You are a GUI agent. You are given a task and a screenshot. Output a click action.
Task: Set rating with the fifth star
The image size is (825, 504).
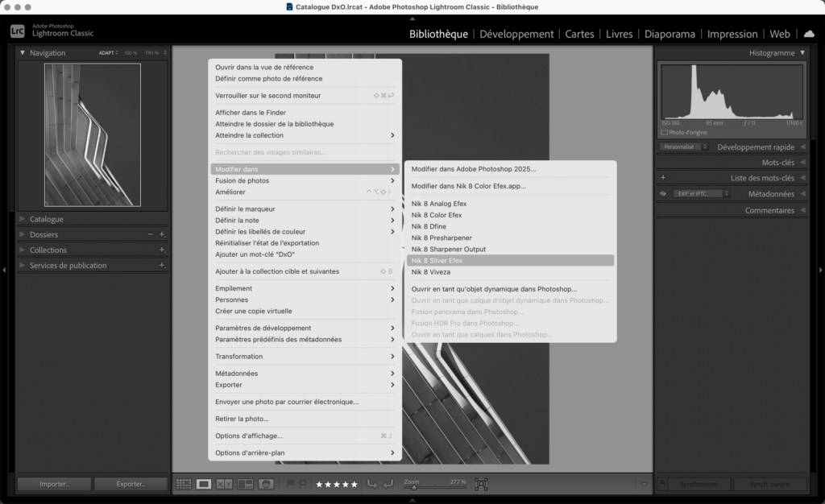pos(354,485)
